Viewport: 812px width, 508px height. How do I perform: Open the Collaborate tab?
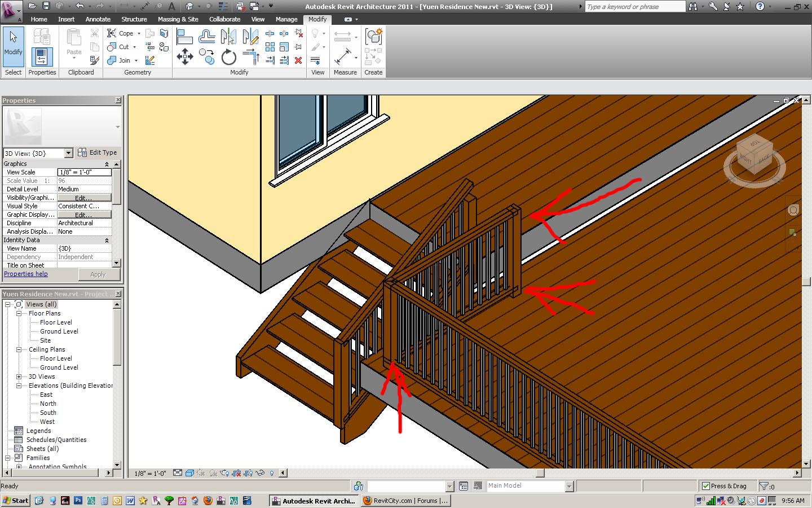(x=224, y=19)
